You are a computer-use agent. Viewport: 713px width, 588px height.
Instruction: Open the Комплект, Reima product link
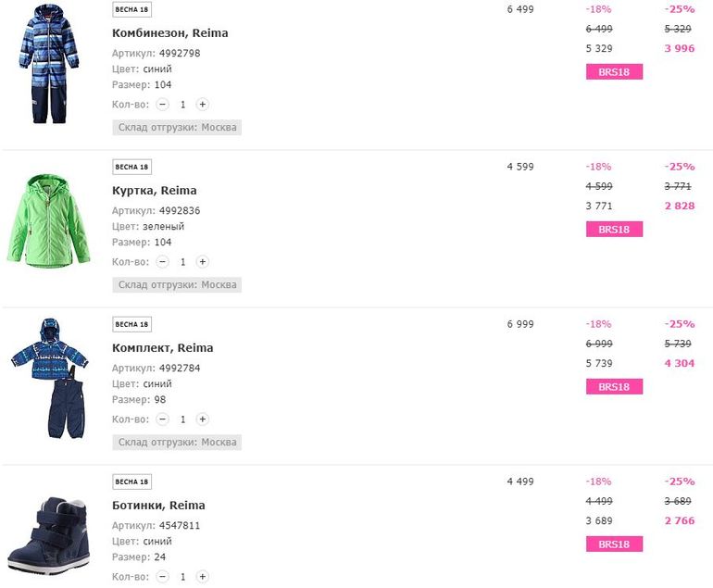point(162,348)
